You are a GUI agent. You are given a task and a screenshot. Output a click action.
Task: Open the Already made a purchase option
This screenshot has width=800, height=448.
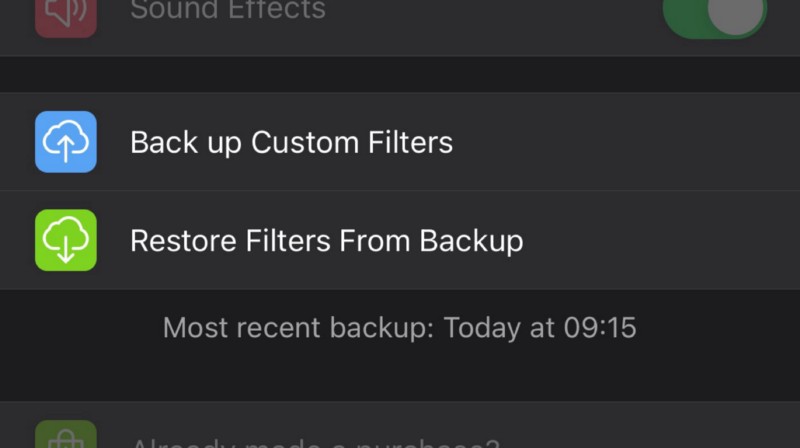pyautogui.click(x=315, y=441)
